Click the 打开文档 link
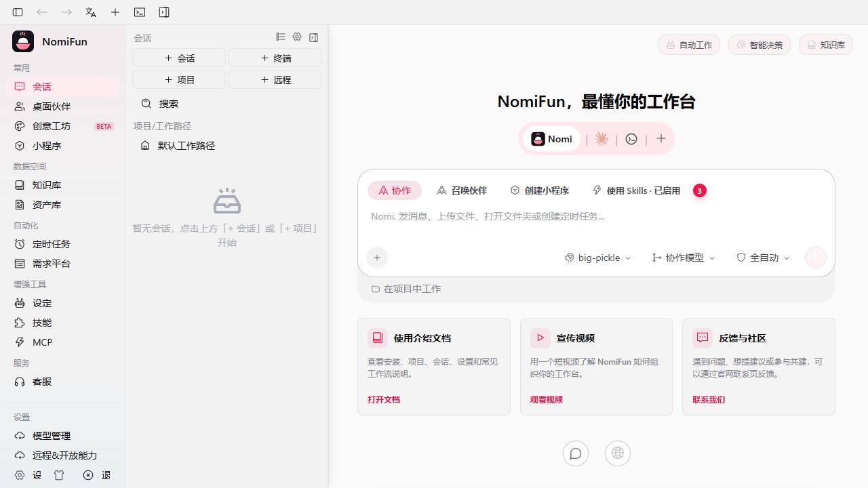Image resolution: width=868 pixels, height=488 pixels. click(384, 399)
